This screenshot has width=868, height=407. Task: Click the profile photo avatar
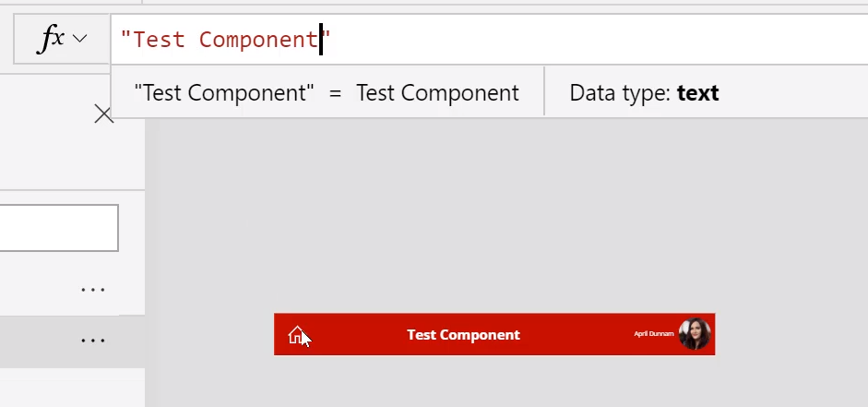[695, 334]
